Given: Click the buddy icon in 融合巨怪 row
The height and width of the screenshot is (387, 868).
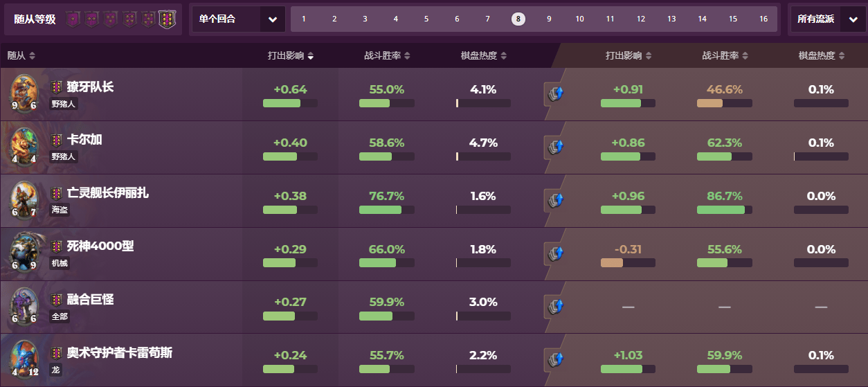Looking at the screenshot, I should tap(555, 307).
